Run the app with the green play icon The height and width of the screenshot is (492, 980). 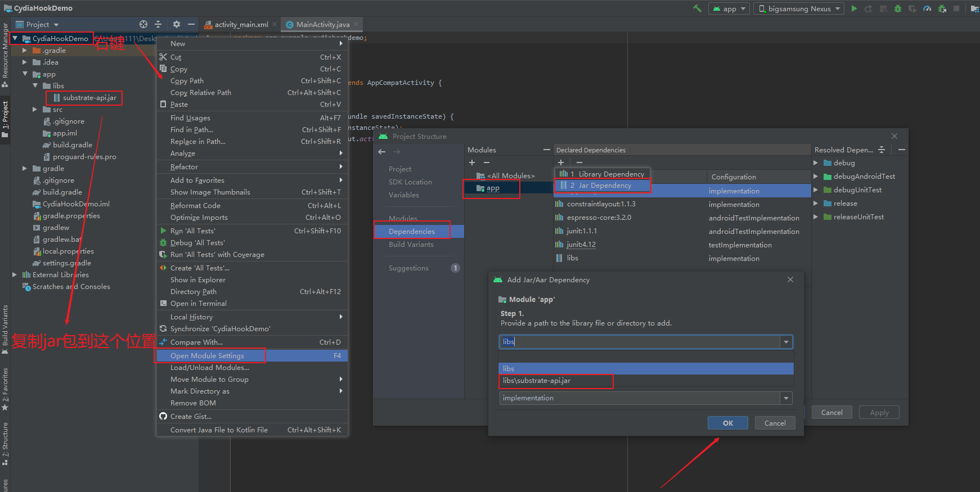pyautogui.click(x=854, y=8)
